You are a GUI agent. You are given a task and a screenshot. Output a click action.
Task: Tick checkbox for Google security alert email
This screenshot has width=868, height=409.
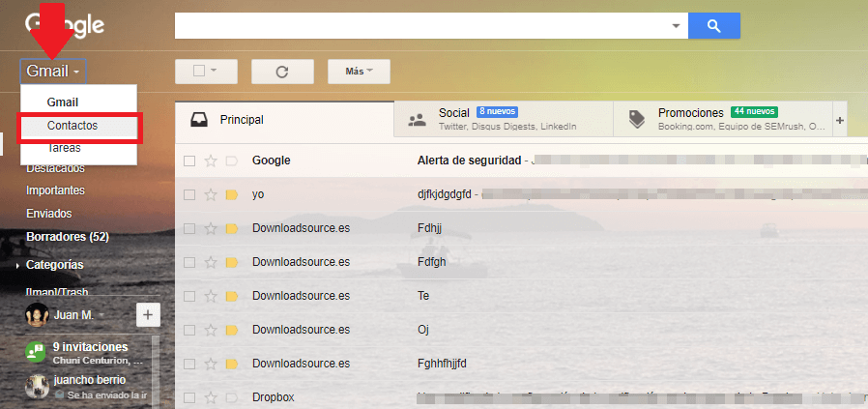[189, 161]
